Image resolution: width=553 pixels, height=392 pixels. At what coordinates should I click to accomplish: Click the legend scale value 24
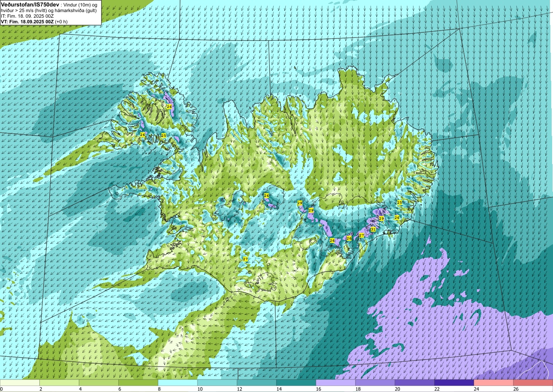[x=477, y=389]
